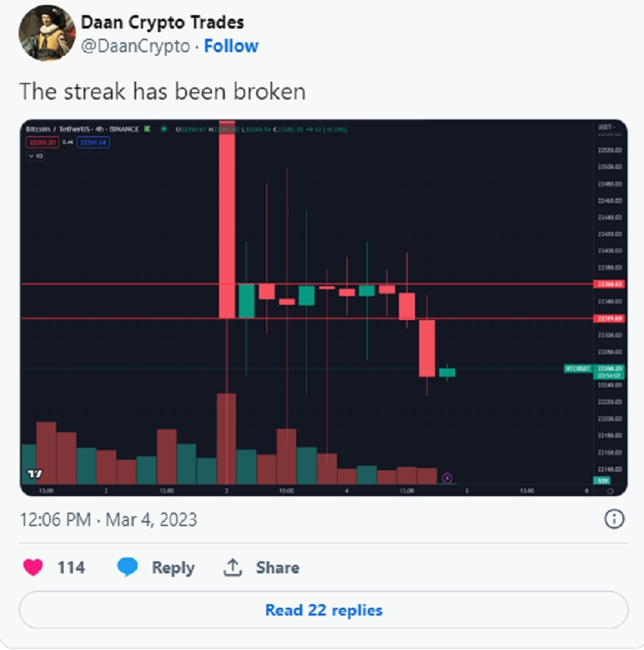Viewport: 644px width, 650px height.
Task: Open the tweet timestamp Mar 4, 2023
Action: click(x=109, y=520)
